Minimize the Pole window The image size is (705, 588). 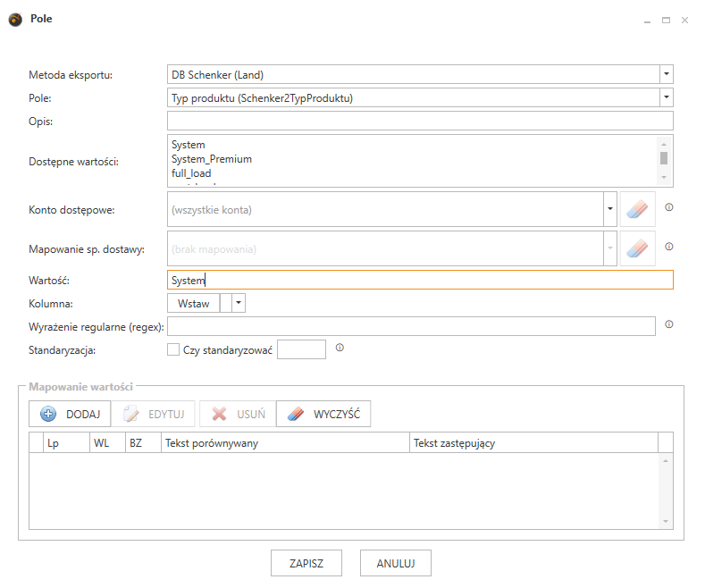(x=647, y=21)
